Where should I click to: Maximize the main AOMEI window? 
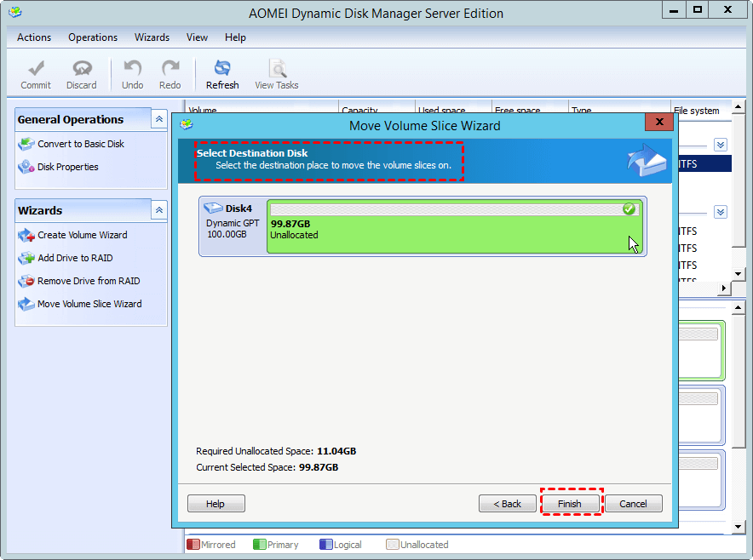coord(698,10)
